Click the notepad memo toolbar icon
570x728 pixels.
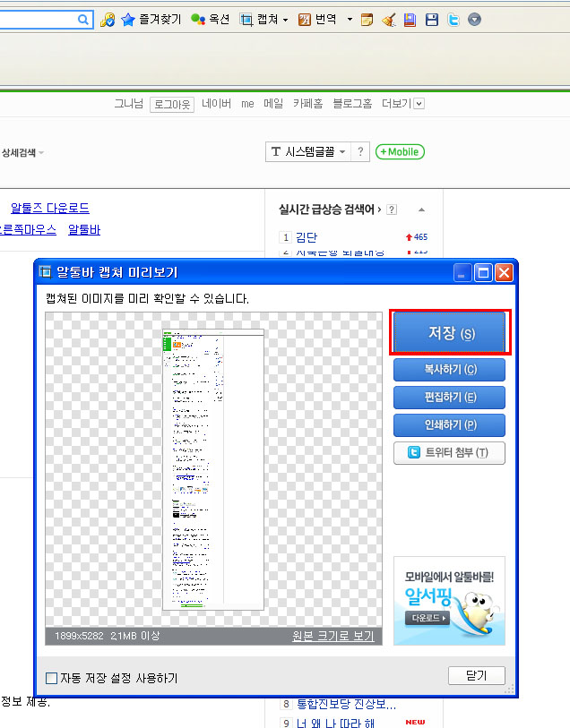point(367,20)
